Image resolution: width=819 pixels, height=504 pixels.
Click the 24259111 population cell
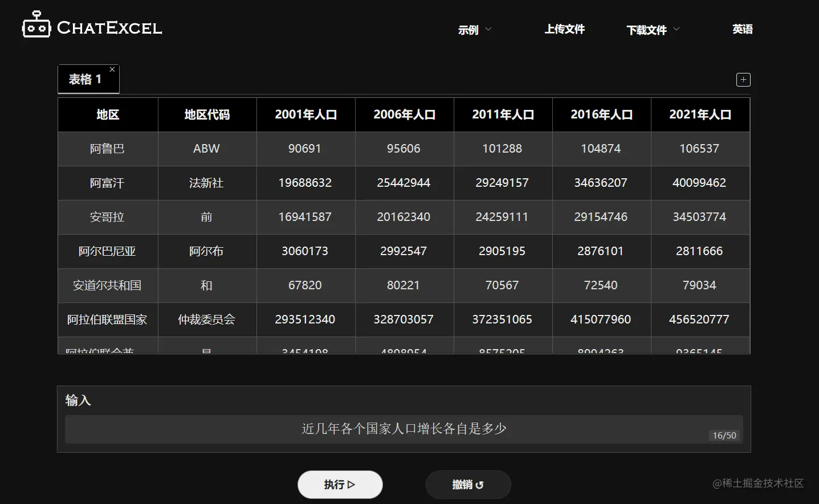(503, 217)
